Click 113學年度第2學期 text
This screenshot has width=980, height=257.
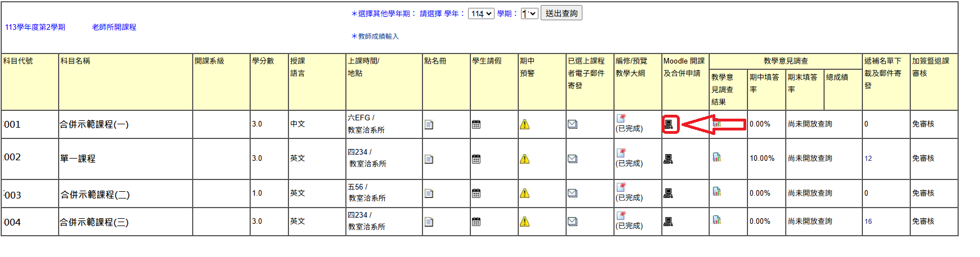click(35, 27)
